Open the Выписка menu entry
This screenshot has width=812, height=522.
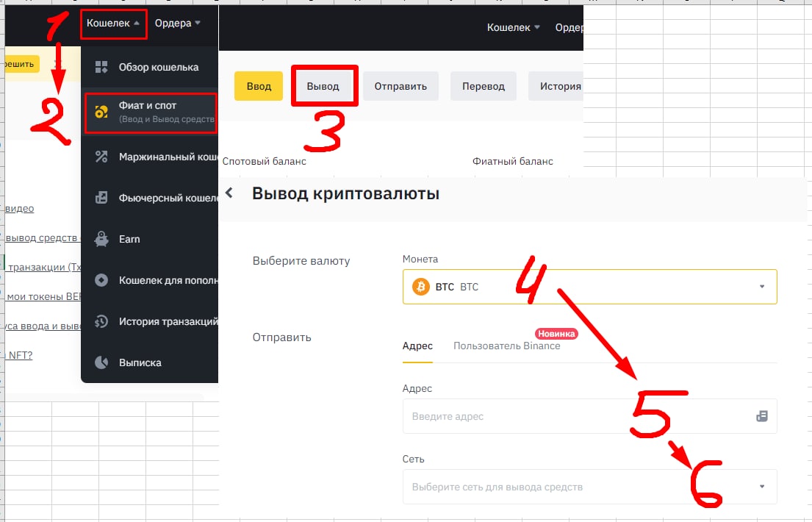point(150,362)
